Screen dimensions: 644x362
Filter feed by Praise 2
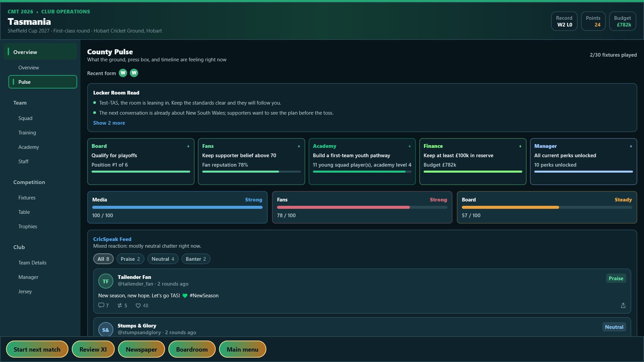[x=130, y=259]
